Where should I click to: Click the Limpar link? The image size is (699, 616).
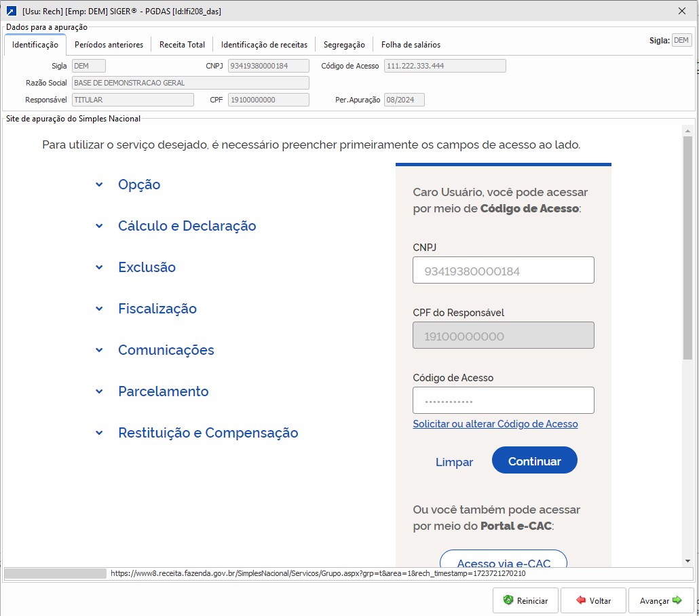(x=454, y=462)
